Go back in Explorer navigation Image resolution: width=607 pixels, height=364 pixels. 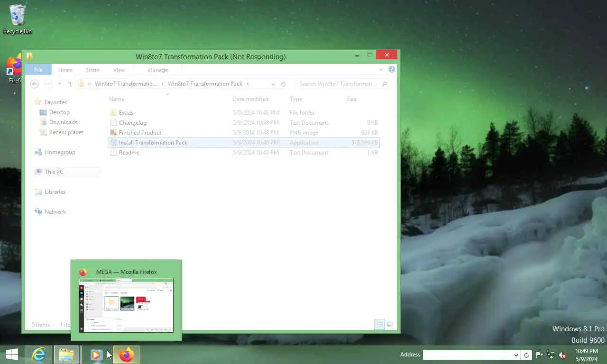coord(34,84)
